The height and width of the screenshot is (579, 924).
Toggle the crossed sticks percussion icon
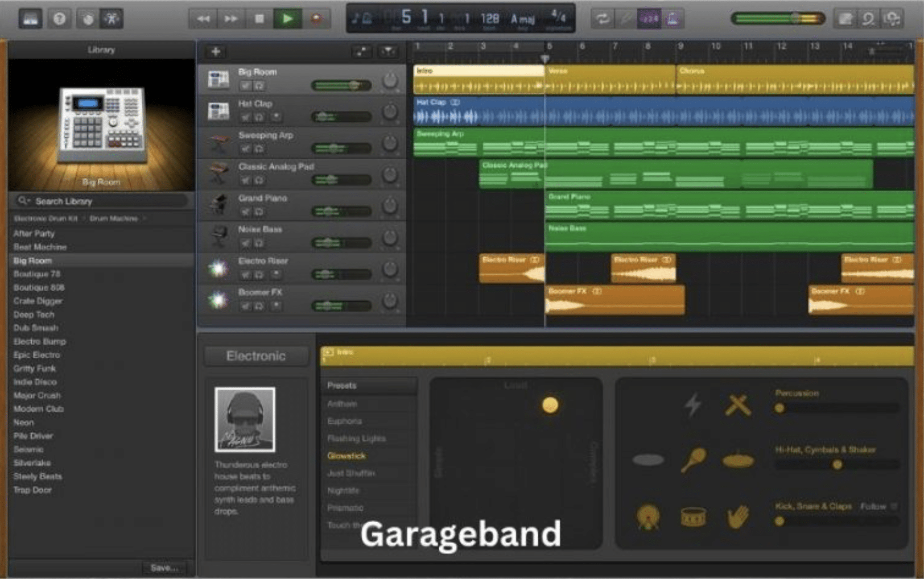coord(738,405)
